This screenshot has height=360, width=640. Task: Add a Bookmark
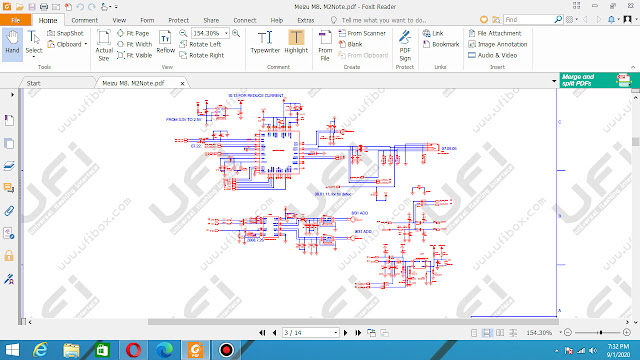pyautogui.click(x=441, y=44)
